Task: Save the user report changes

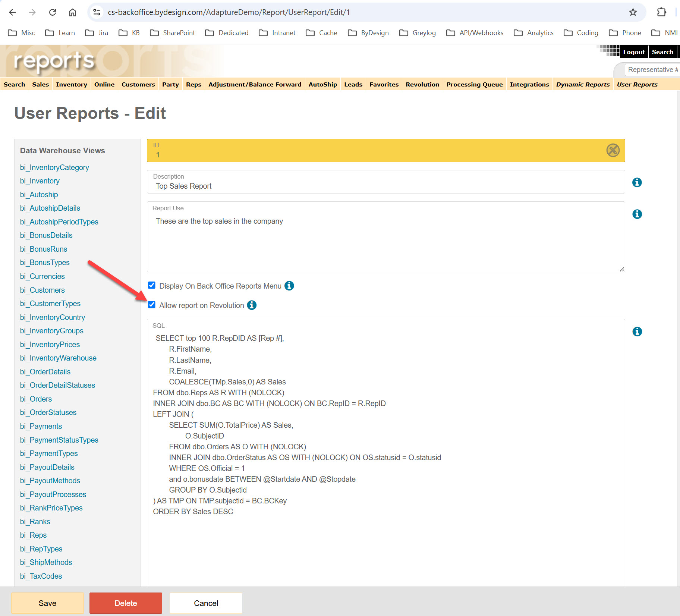Action: pyautogui.click(x=47, y=603)
